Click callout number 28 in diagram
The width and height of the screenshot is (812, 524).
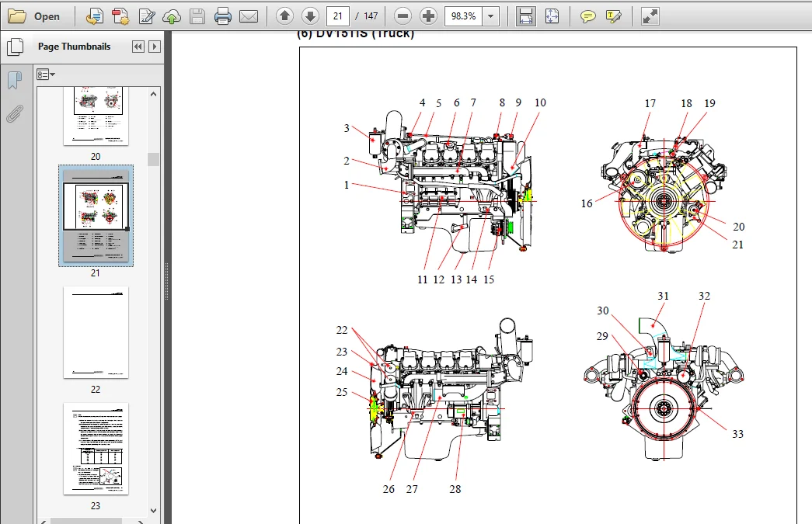tap(455, 489)
